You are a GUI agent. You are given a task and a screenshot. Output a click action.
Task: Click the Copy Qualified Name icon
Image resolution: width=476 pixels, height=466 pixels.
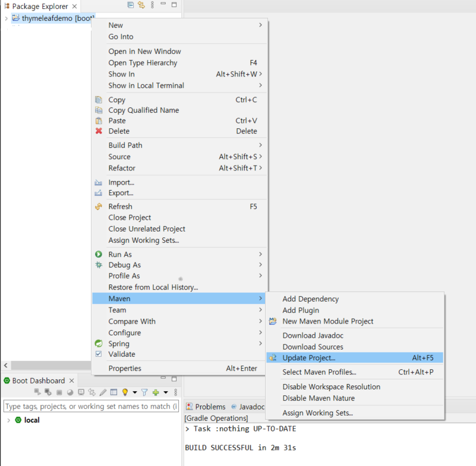99,110
